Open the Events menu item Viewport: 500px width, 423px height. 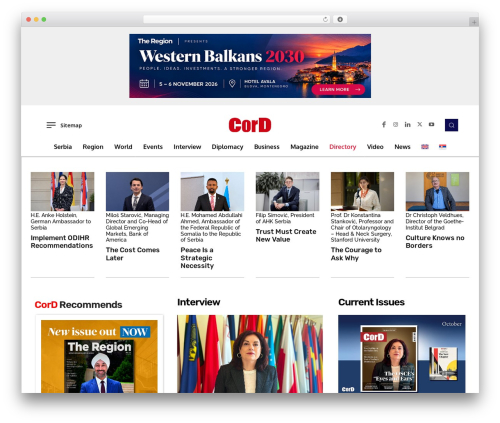pos(153,147)
